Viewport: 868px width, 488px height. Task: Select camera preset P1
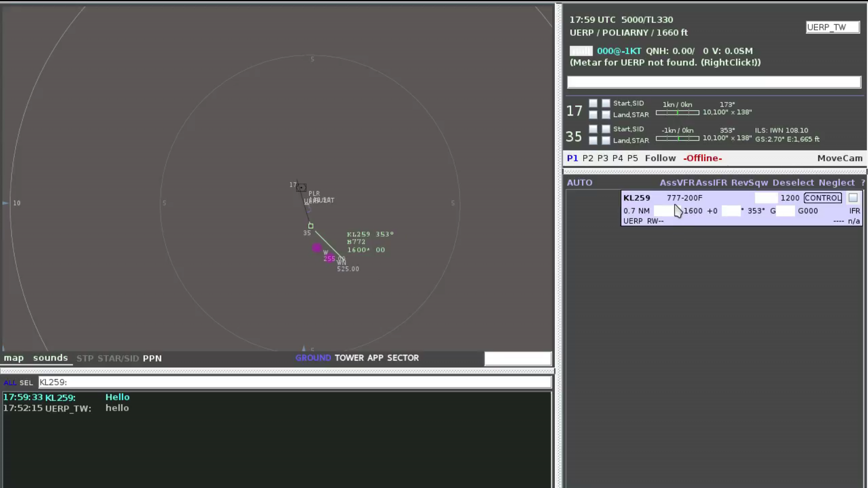572,158
